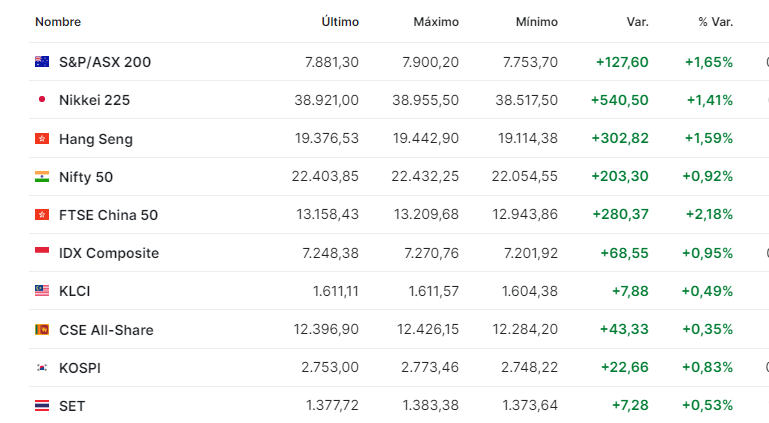This screenshot has height=423, width=769.
Task: Sort by the % Var. column header
Action: pyautogui.click(x=716, y=22)
